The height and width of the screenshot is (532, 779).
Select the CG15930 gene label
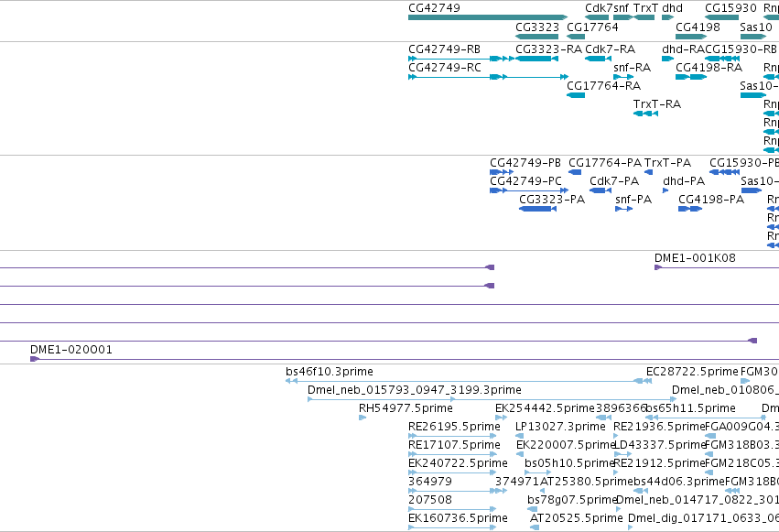point(730,8)
